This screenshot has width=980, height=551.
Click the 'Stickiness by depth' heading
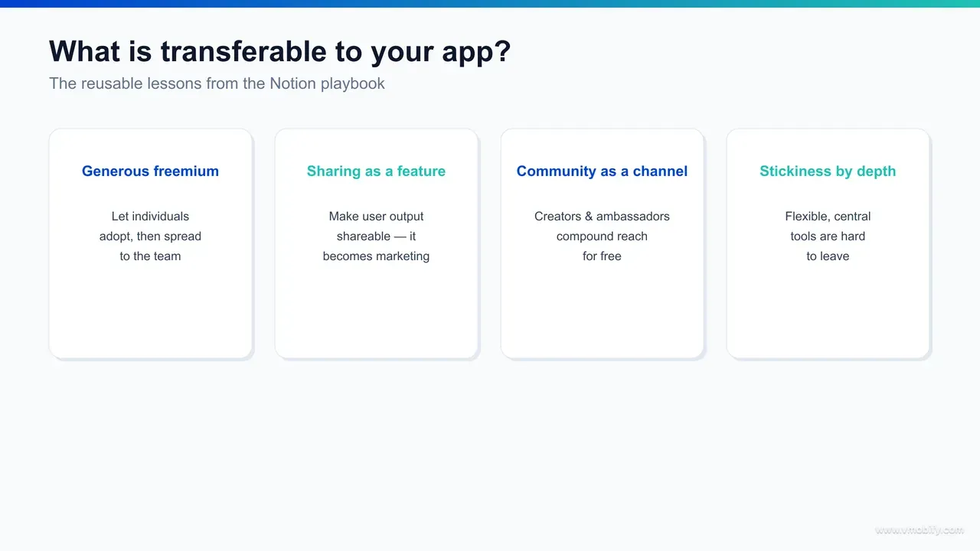[x=828, y=171]
